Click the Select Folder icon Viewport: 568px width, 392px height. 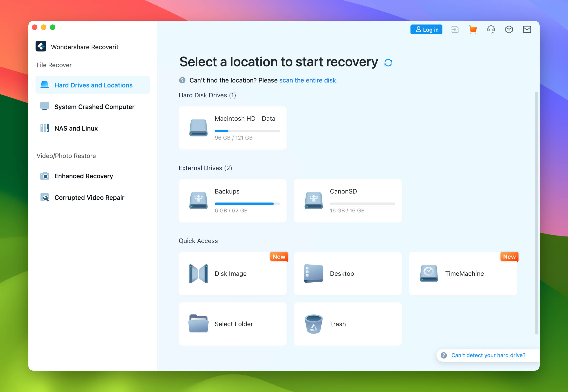click(198, 324)
